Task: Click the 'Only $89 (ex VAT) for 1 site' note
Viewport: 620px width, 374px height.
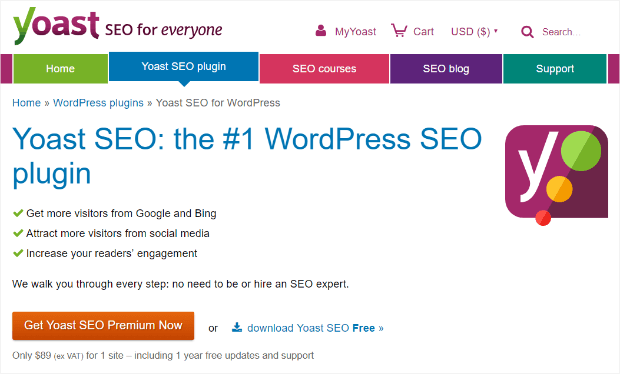Action: 163,355
